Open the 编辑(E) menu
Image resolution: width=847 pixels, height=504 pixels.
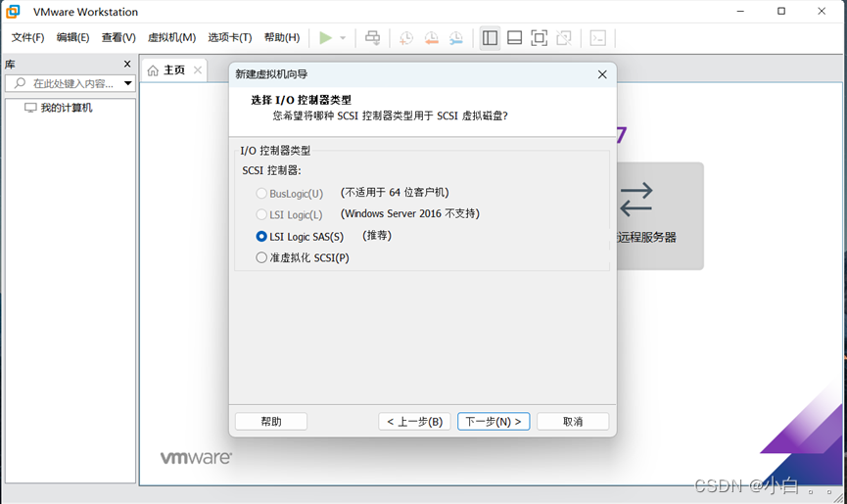point(72,37)
